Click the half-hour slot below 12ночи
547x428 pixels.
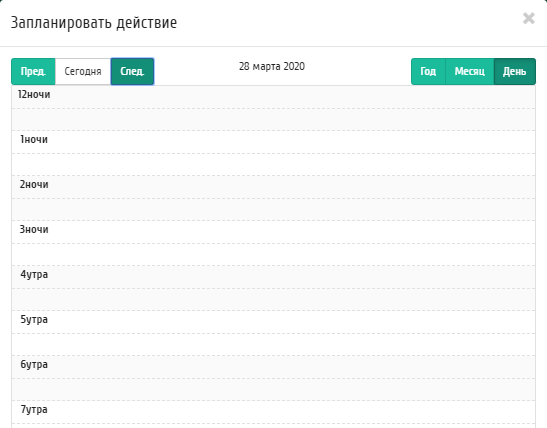(274, 120)
